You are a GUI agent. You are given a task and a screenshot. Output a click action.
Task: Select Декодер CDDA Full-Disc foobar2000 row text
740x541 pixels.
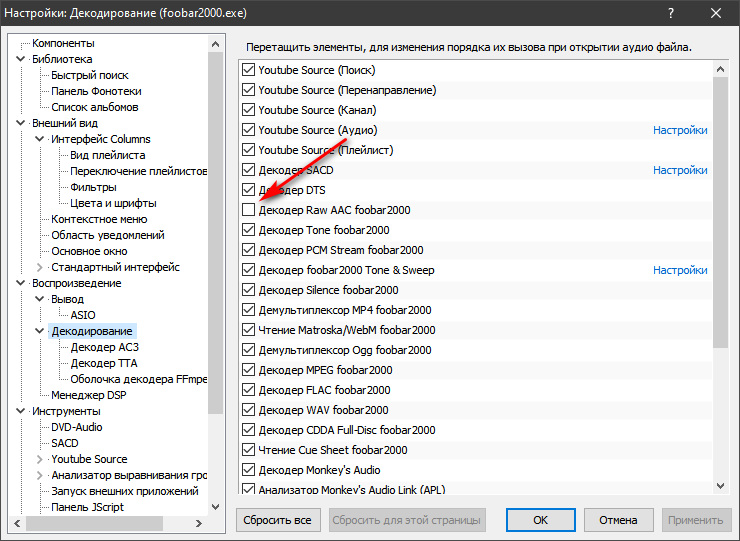tap(347, 430)
